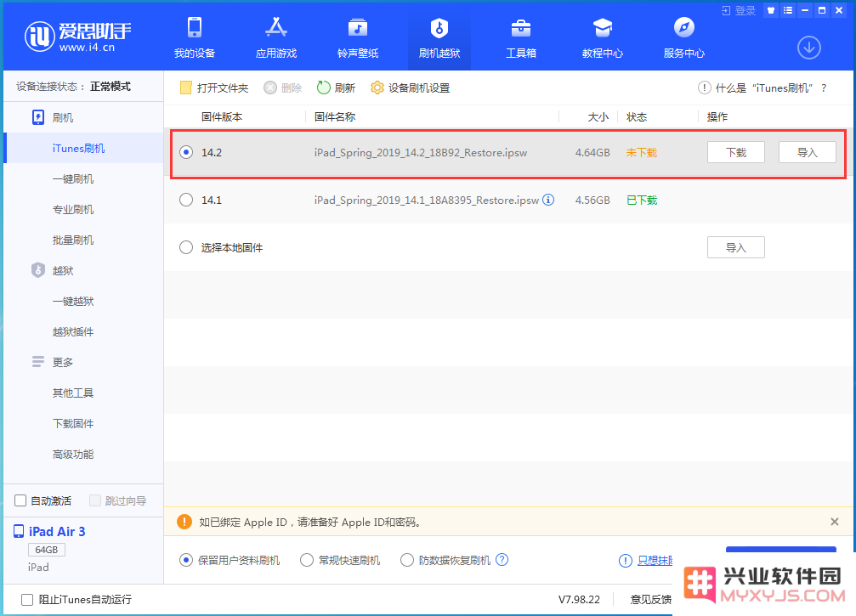
Task: Click 下载 button for firmware 14.2
Action: (736, 152)
